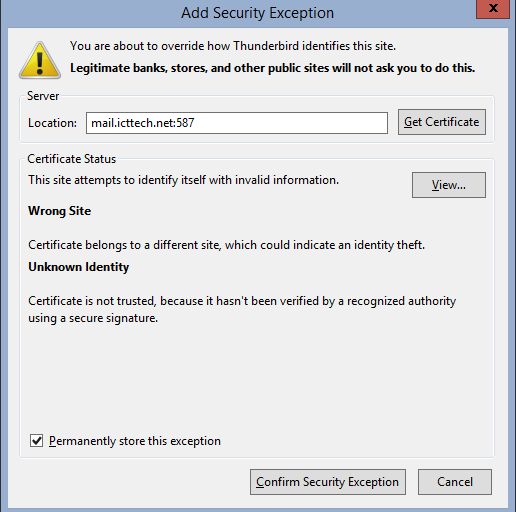This screenshot has height=512, width=516.
Task: Click the Thunderbird override warning sentence
Action: click(x=233, y=46)
